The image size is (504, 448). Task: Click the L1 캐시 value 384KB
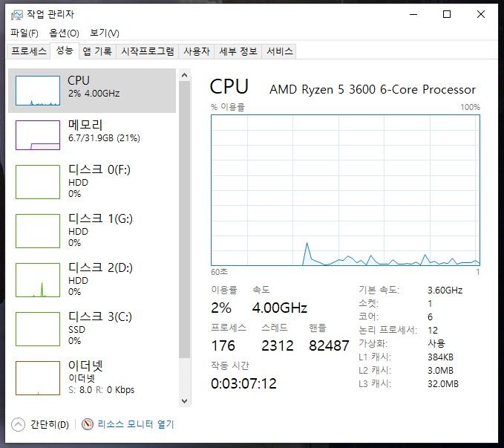pyautogui.click(x=440, y=357)
